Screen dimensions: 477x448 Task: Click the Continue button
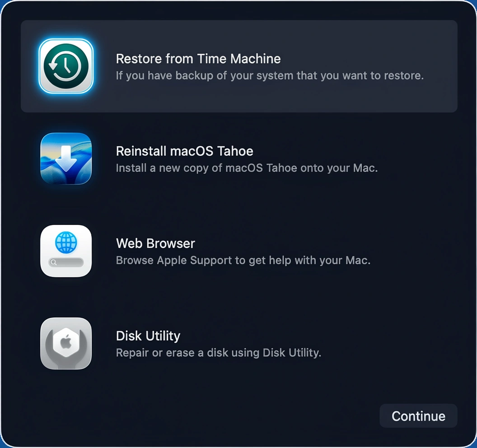418,416
